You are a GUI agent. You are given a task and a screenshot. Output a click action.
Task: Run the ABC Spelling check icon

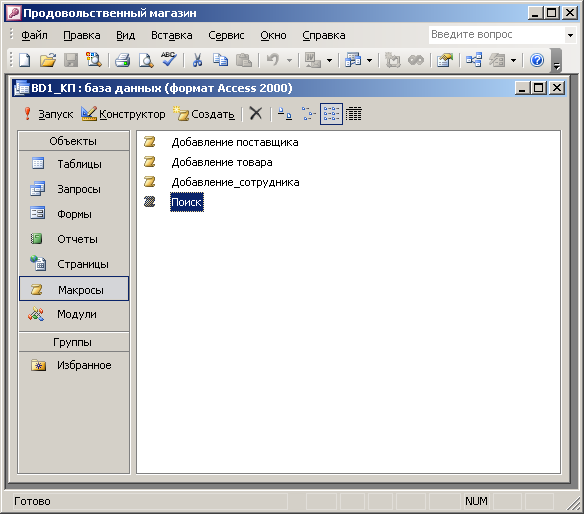pos(169,60)
